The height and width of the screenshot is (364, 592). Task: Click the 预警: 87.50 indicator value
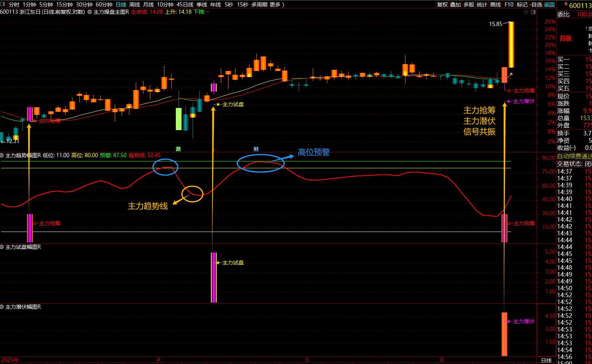click(x=113, y=155)
